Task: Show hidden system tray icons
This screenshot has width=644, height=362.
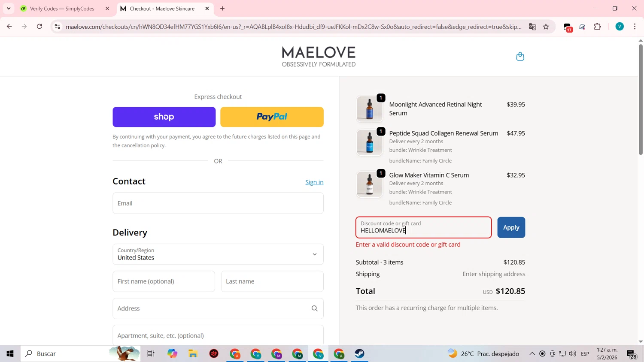Action: (532, 354)
